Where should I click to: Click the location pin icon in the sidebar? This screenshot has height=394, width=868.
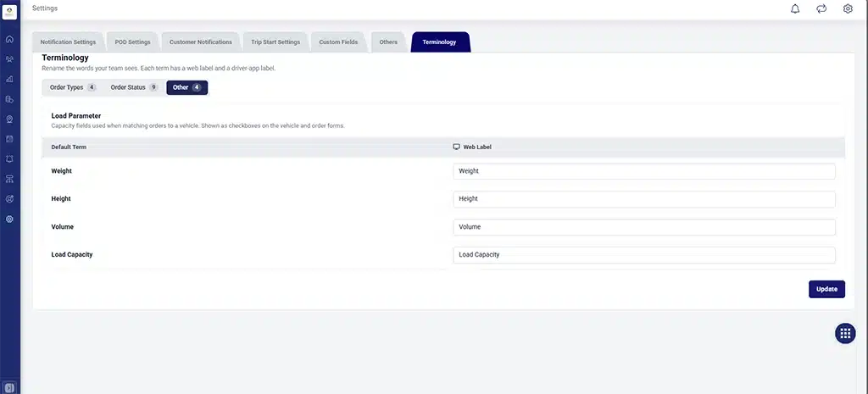pyautogui.click(x=9, y=119)
